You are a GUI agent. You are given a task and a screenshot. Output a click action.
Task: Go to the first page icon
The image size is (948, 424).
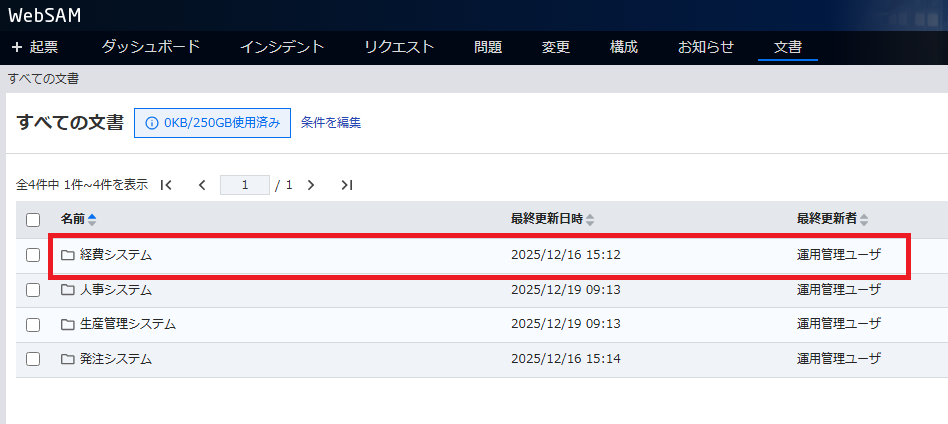click(167, 185)
